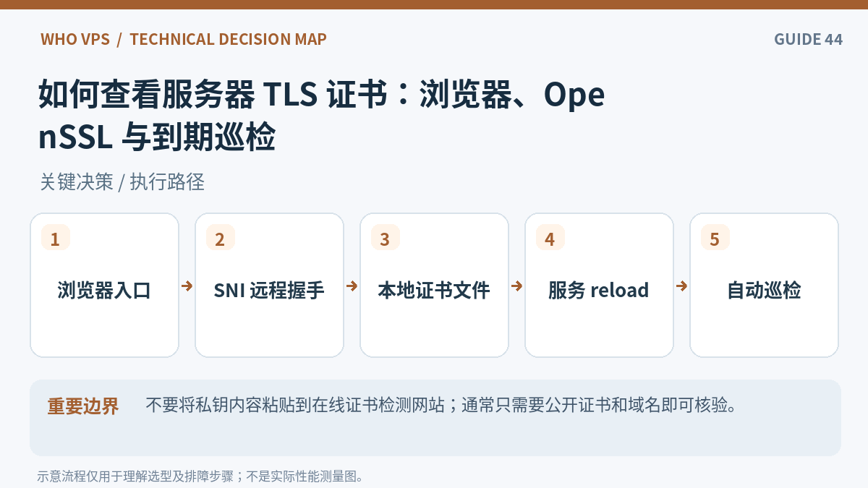Click the title 如何查看服务器 TLS 证书
Viewport: 868px width, 488px height.
[321, 95]
